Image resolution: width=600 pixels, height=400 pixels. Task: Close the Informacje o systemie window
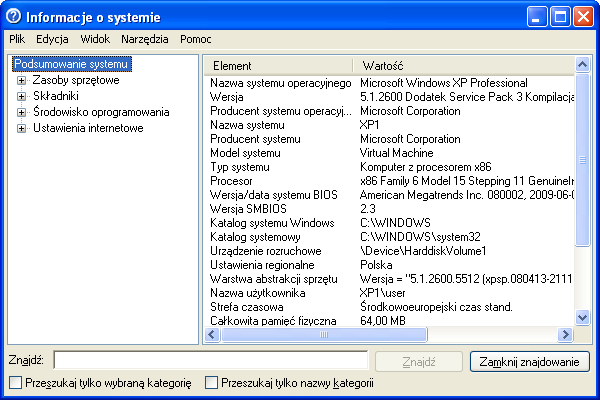tap(583, 16)
